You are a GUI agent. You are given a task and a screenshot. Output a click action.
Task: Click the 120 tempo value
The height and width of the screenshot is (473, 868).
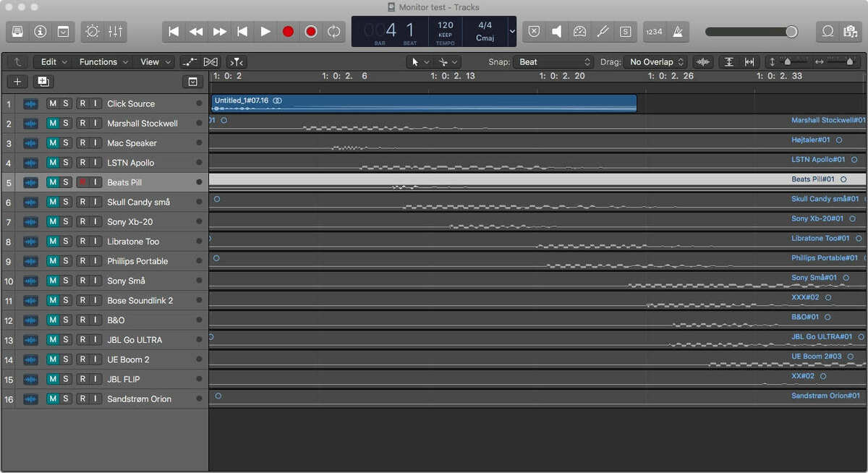point(446,25)
